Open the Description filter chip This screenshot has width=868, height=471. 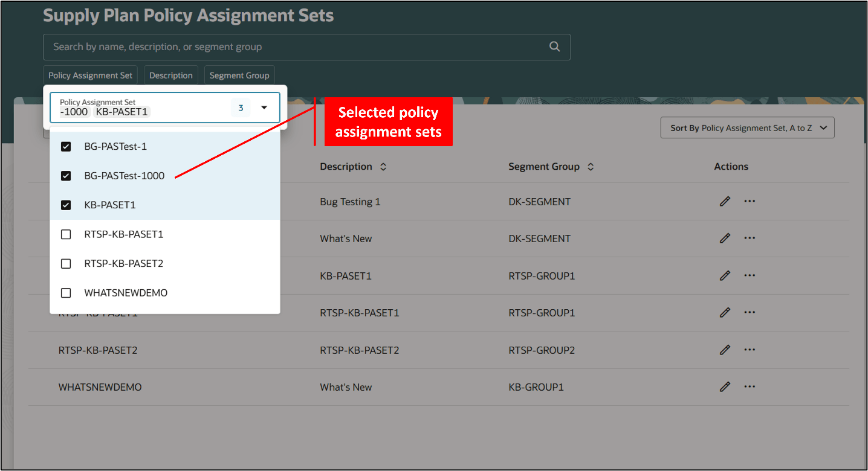click(x=170, y=75)
